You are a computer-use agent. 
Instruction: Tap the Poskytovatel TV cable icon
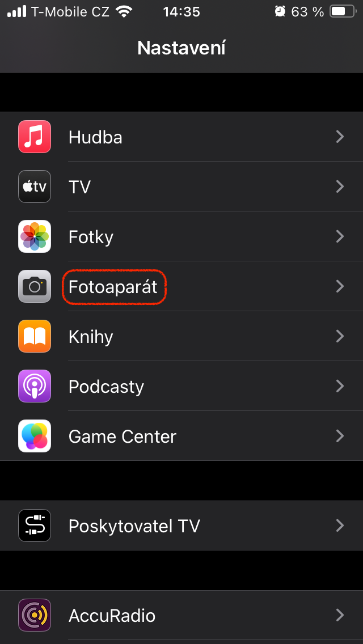coord(35,526)
